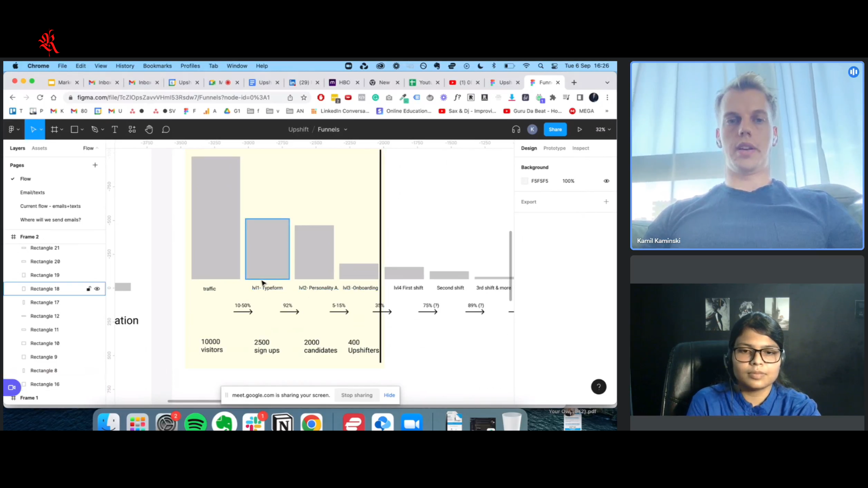Screen dimensions: 868x488
Task: Select the Frame tool
Action: tap(54, 130)
